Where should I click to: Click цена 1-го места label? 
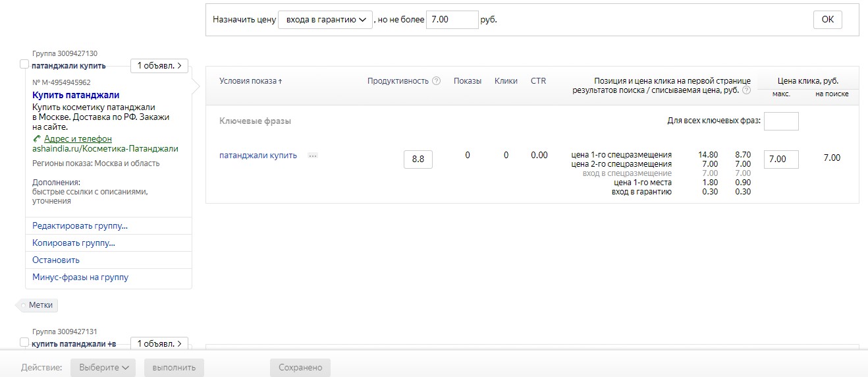pos(643,183)
